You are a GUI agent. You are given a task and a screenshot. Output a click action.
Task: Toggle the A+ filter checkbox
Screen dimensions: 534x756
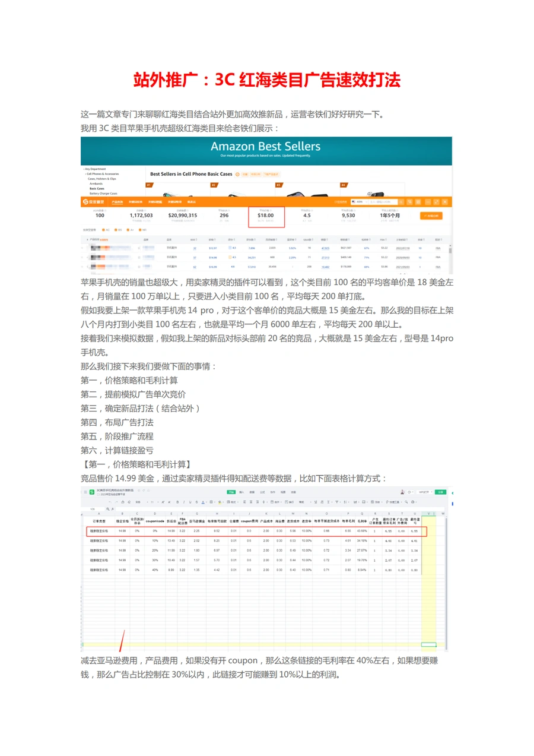pos(128,230)
